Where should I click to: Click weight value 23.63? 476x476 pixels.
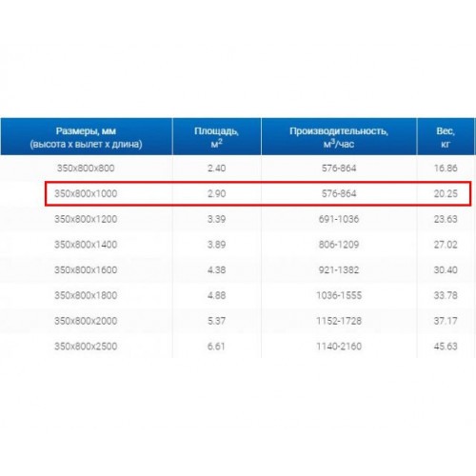coord(446,219)
